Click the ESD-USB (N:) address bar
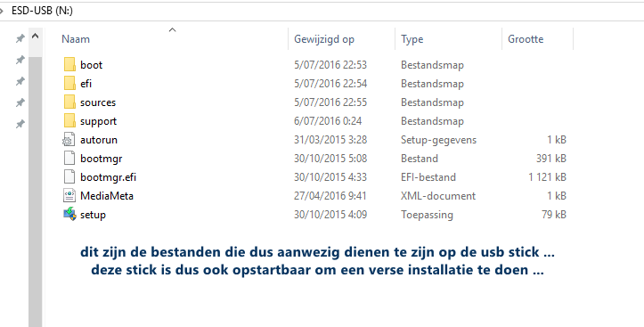The height and width of the screenshot is (327, 644). tap(322, 11)
